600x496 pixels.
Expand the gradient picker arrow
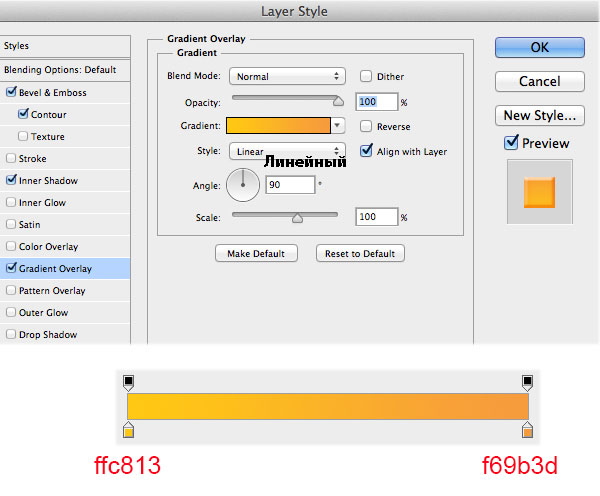click(337, 126)
